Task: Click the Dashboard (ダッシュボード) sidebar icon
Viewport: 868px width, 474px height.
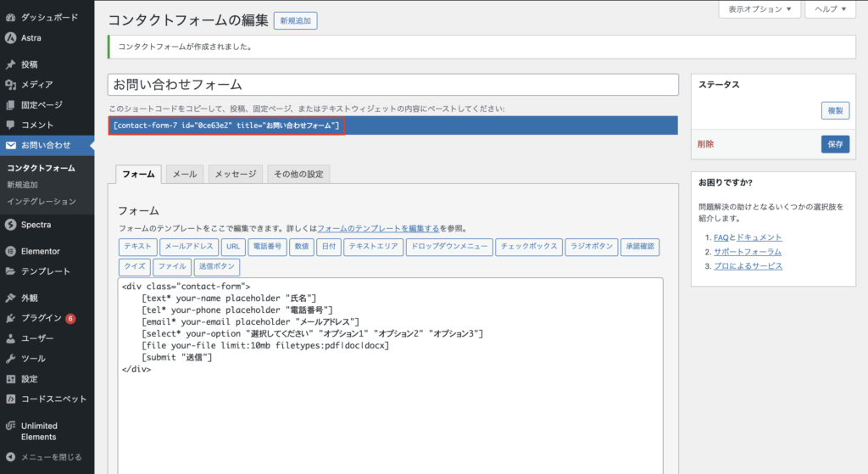Action: (10, 17)
